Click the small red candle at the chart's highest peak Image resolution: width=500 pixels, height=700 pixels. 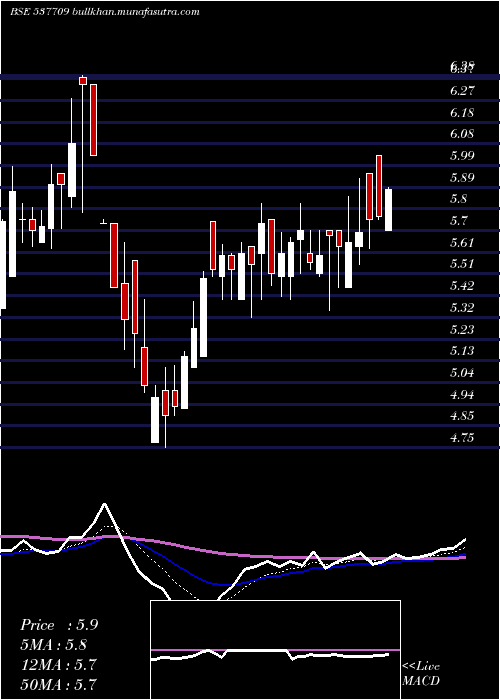[83, 81]
